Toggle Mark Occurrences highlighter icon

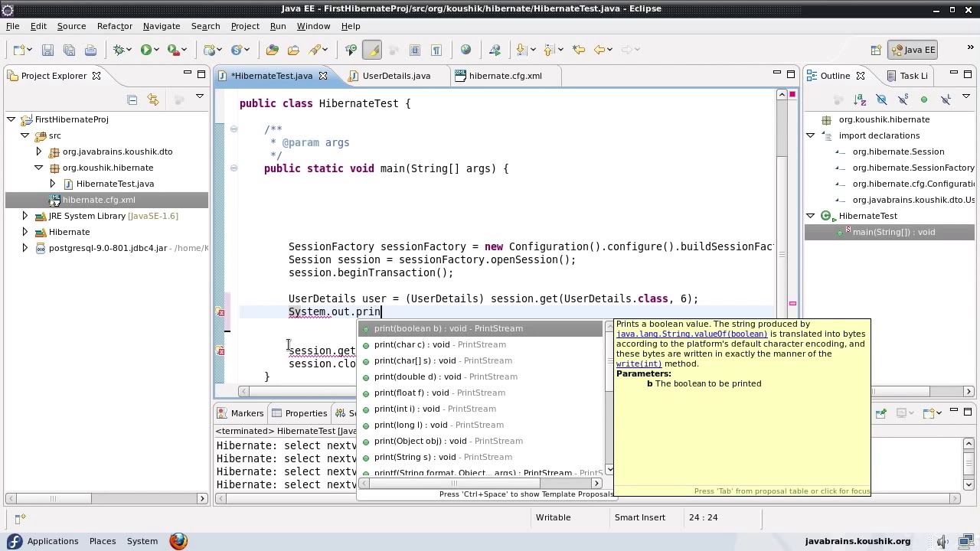tap(372, 50)
